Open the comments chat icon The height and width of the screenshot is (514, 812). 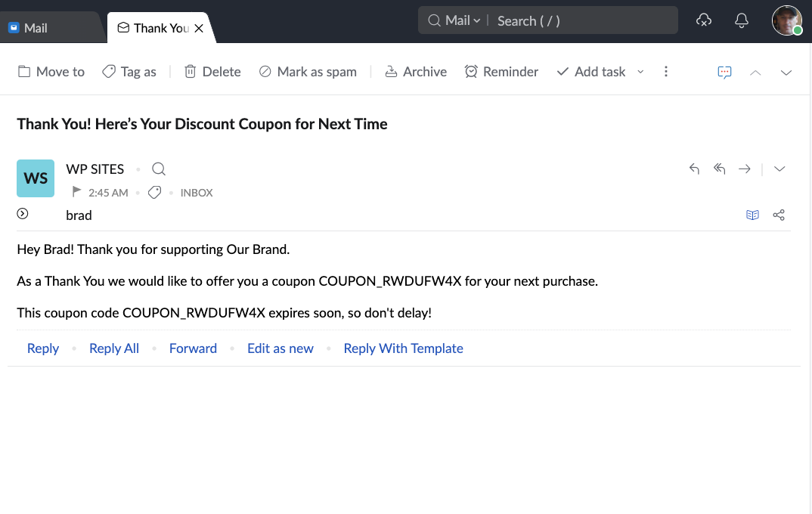724,72
